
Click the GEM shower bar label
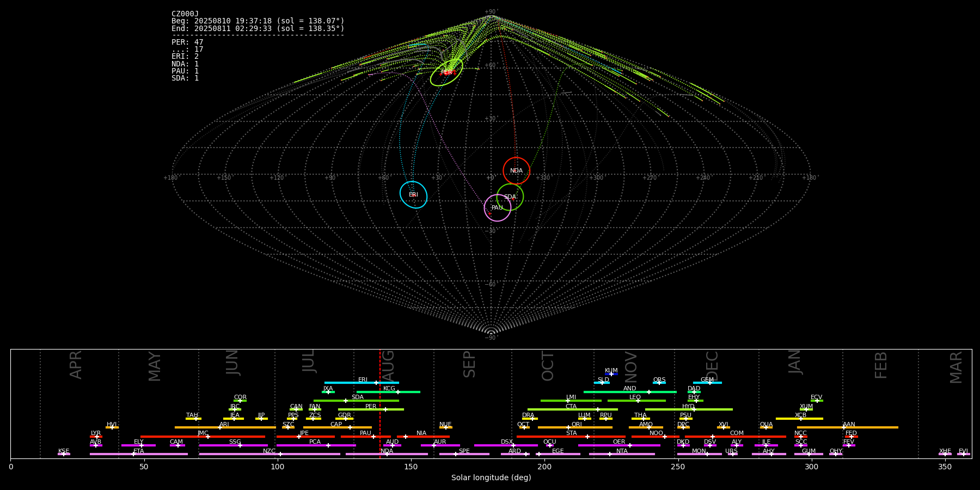click(x=707, y=380)
